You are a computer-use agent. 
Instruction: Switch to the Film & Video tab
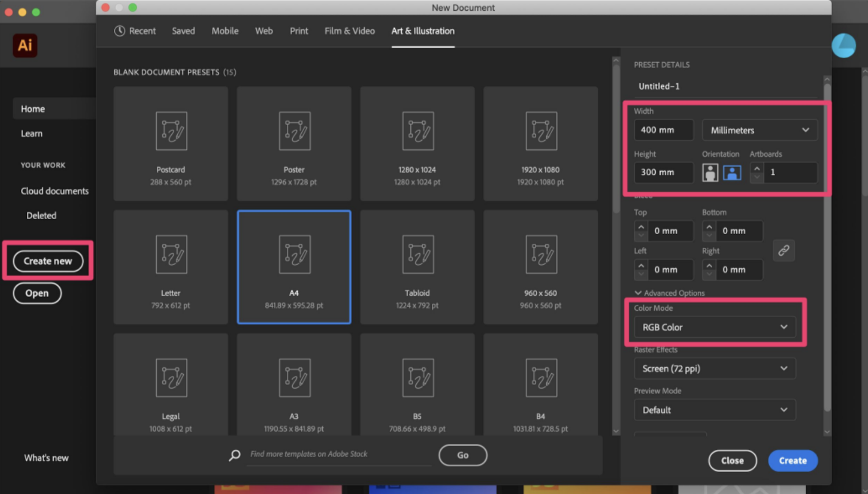[x=349, y=31]
